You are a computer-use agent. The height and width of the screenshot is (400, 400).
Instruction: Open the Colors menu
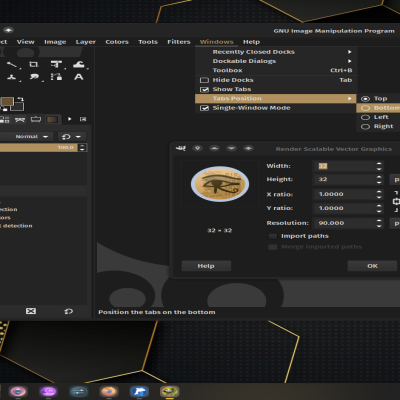[x=117, y=42]
